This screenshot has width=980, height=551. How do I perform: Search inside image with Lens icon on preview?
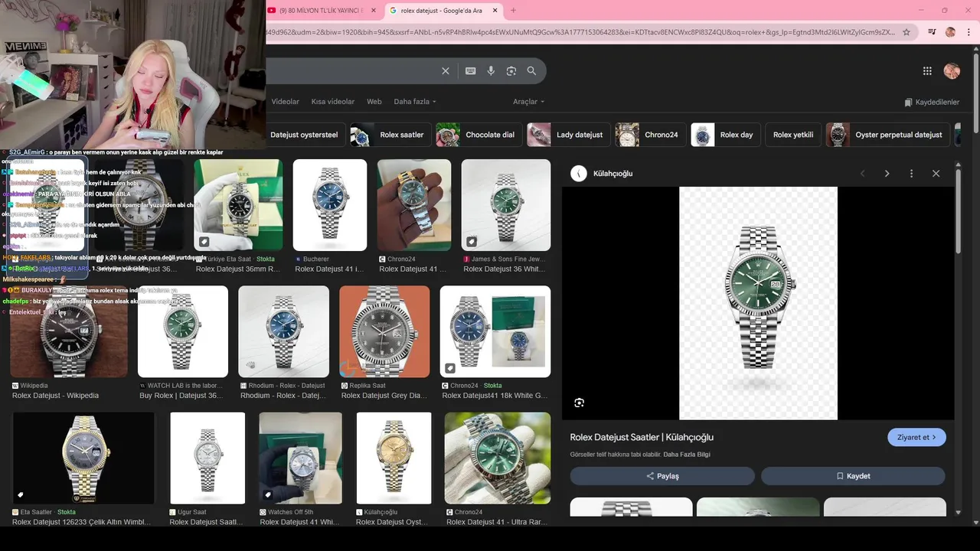pos(579,403)
